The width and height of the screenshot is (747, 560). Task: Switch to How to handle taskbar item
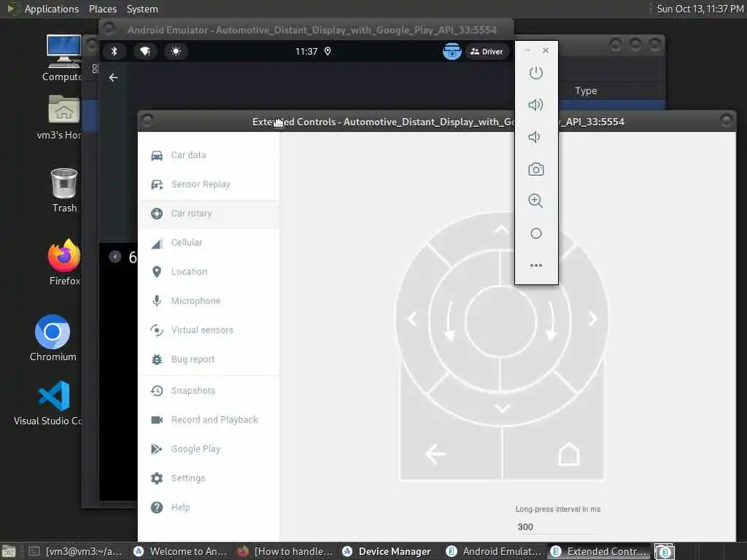(x=285, y=551)
